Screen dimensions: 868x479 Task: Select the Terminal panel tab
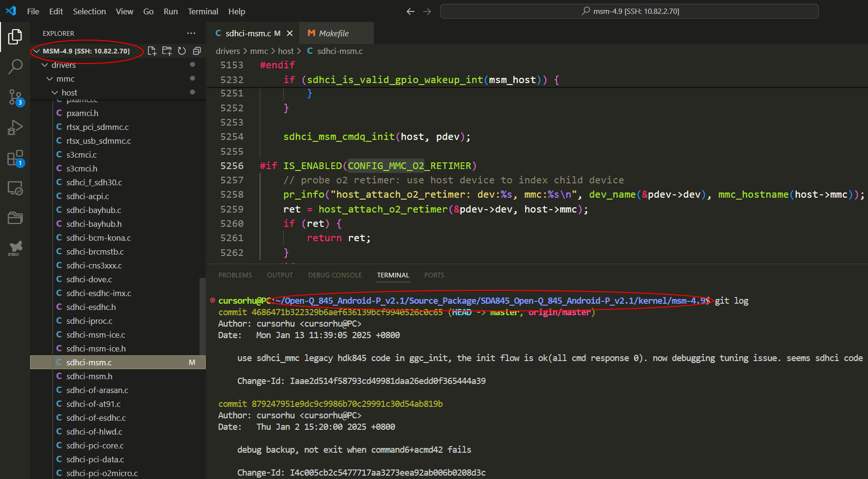pyautogui.click(x=393, y=275)
